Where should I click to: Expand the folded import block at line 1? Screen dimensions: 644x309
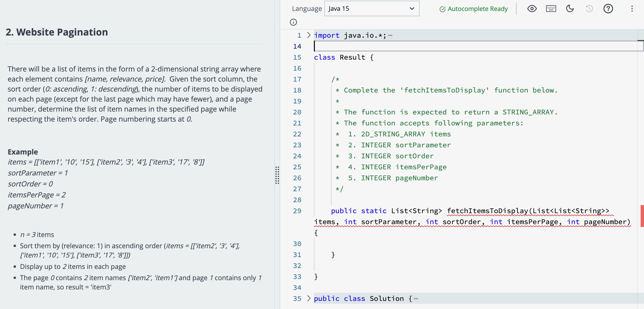(x=308, y=35)
